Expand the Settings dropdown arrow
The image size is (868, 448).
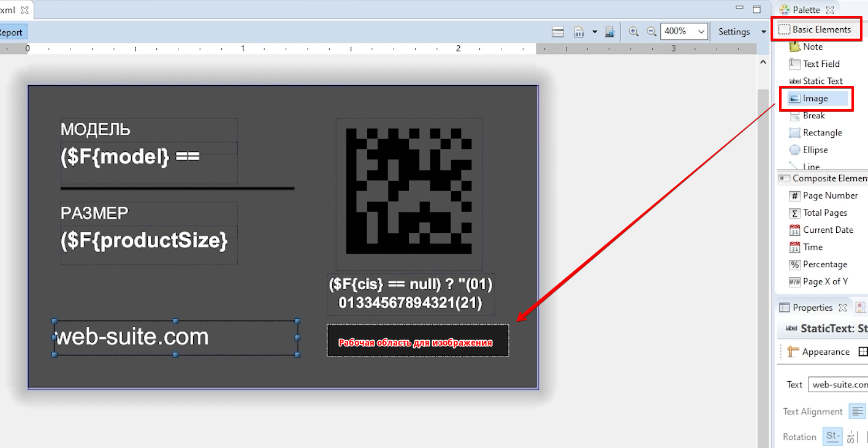764,32
